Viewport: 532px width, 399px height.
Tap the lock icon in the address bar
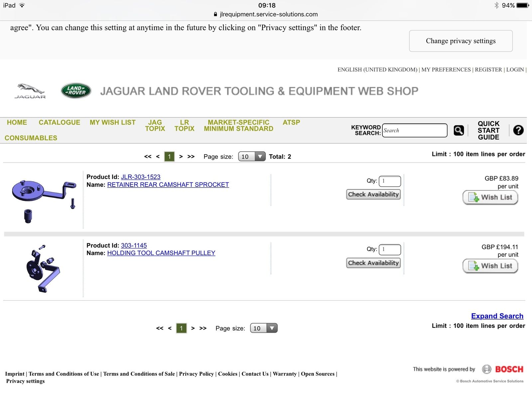pyautogui.click(x=215, y=14)
